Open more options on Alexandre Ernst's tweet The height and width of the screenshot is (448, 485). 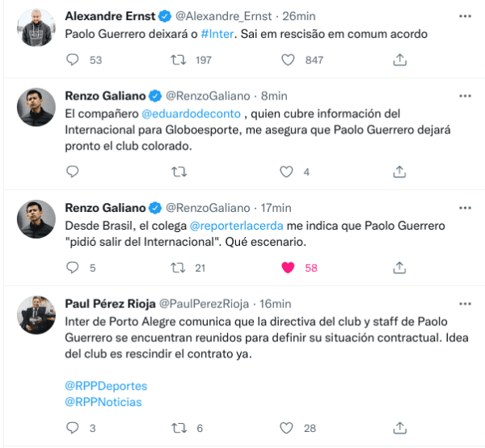pyautogui.click(x=464, y=15)
